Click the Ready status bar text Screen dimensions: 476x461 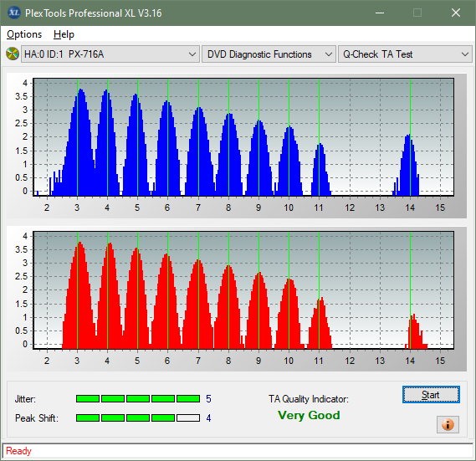pos(18,451)
